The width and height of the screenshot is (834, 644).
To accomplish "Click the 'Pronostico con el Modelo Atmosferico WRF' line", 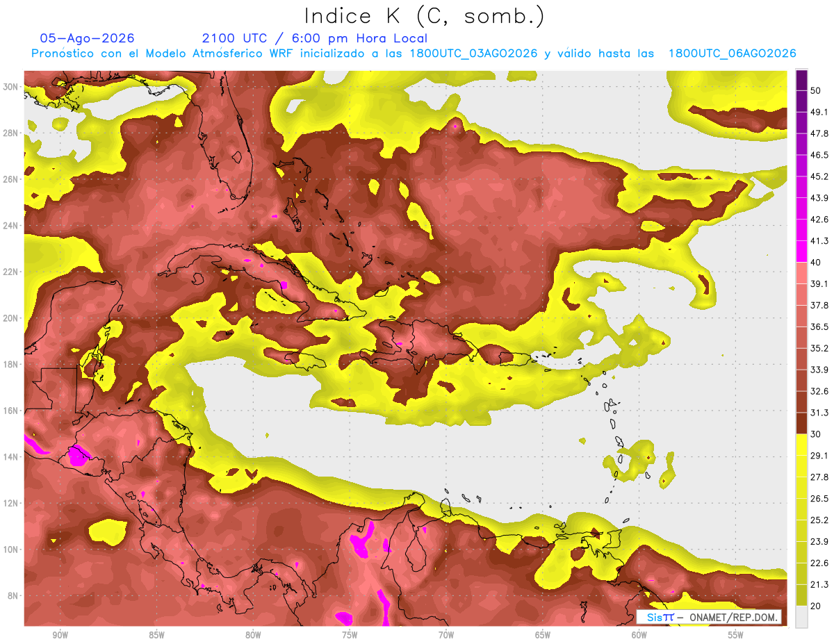I will coord(414,53).
